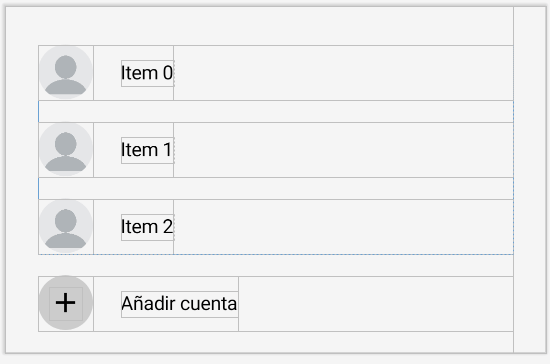The width and height of the screenshot is (550, 364).
Task: Click the avatar icon for Item 1
Action: [x=66, y=150]
